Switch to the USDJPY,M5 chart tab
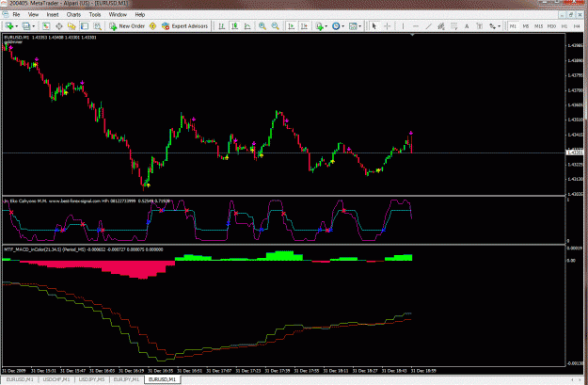Image resolution: width=588 pixels, height=385 pixels. pyautogui.click(x=92, y=379)
